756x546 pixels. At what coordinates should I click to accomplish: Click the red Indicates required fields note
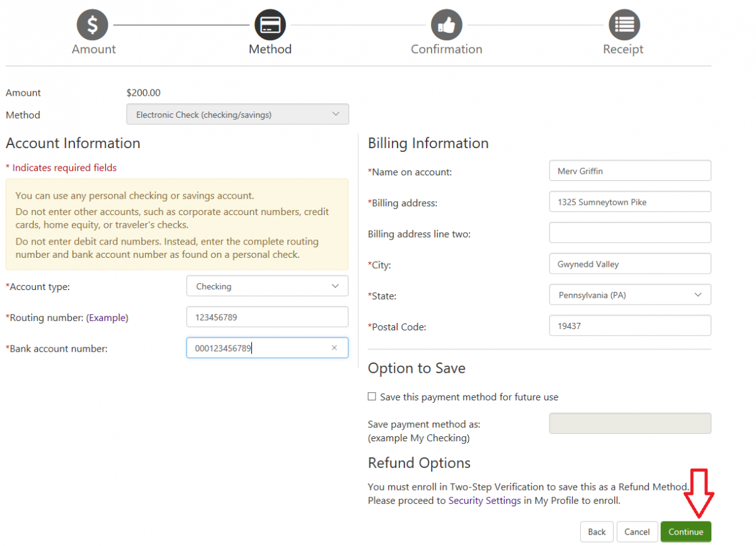point(61,168)
